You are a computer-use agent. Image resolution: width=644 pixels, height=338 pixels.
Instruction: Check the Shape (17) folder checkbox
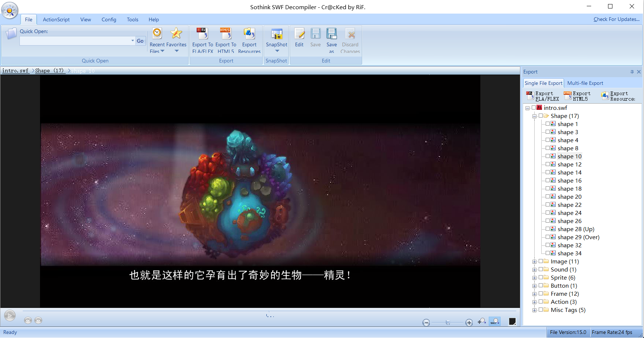(541, 116)
